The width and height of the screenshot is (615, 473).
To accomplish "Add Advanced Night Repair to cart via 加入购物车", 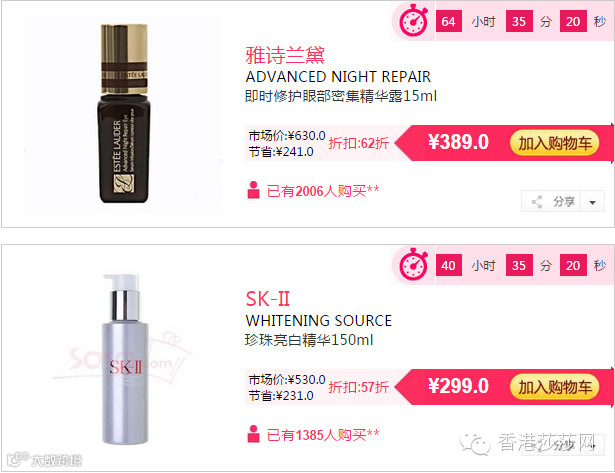I will click(x=554, y=143).
